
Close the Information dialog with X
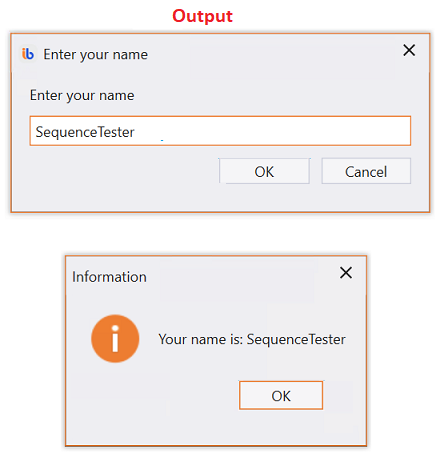(x=346, y=273)
